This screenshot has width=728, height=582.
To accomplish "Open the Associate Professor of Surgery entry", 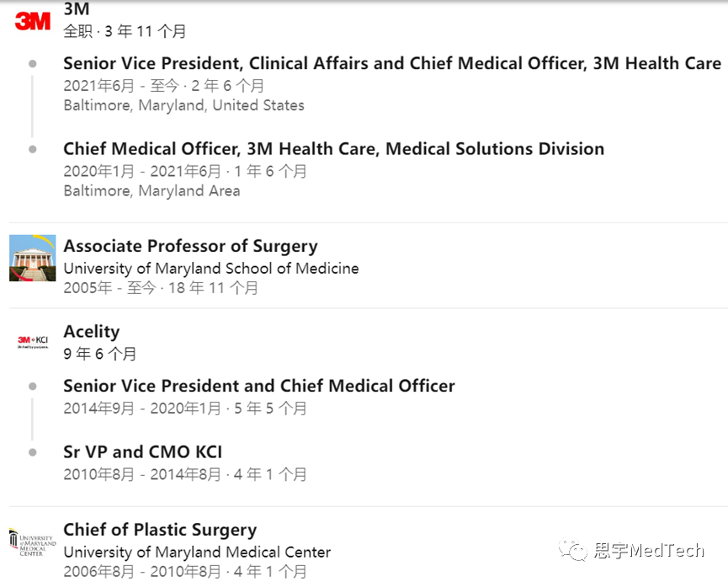I will [190, 246].
